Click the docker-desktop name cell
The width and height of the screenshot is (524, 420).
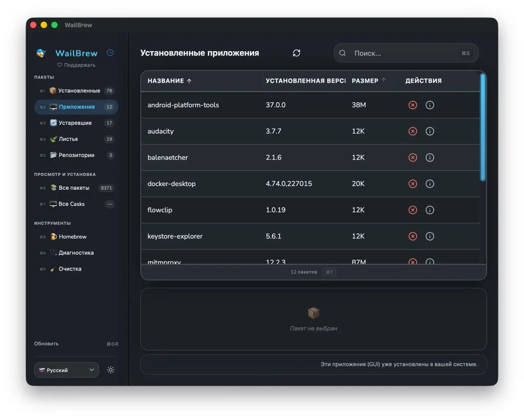(172, 184)
